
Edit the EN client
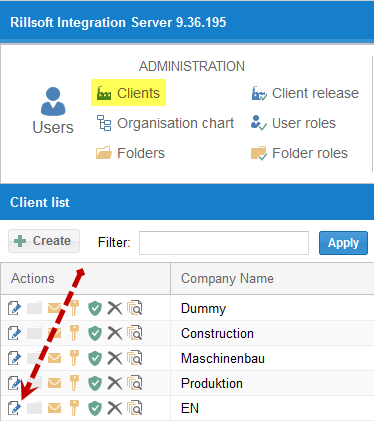[14, 408]
